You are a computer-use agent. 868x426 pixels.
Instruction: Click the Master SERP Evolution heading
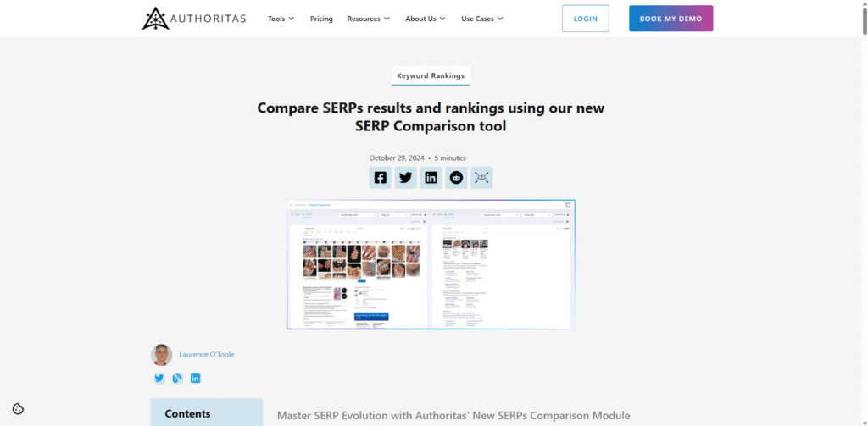(453, 416)
